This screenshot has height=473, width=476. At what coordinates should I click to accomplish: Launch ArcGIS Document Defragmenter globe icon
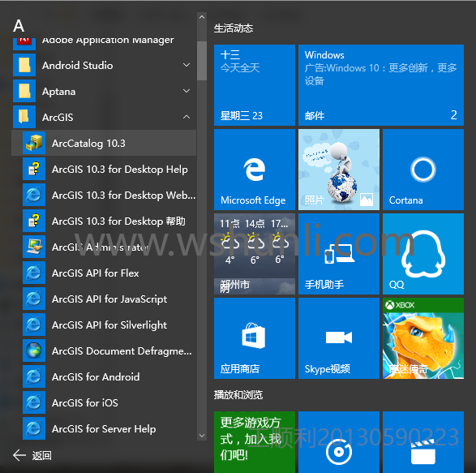point(34,350)
